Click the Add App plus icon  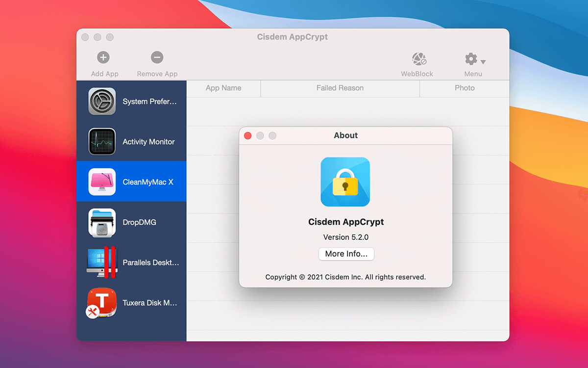[x=103, y=57]
